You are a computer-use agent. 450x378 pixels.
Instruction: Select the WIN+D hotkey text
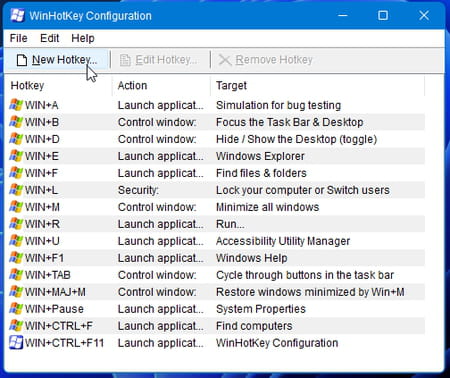coord(42,139)
